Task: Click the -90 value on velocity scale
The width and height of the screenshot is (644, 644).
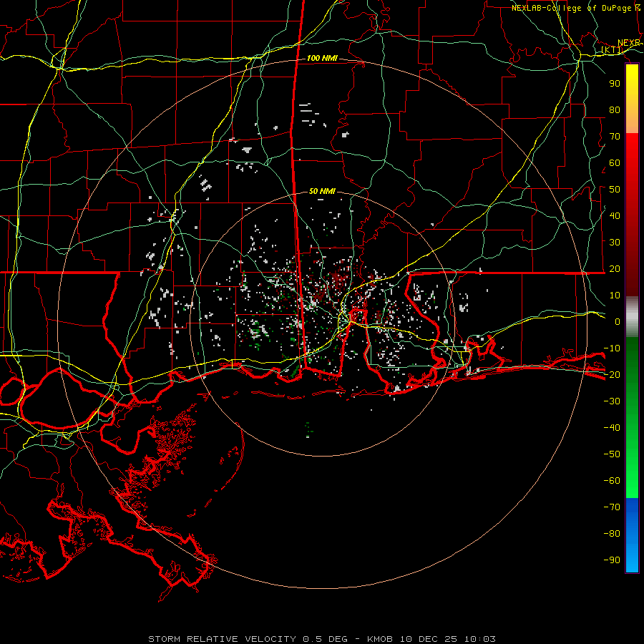Action: tap(612, 560)
